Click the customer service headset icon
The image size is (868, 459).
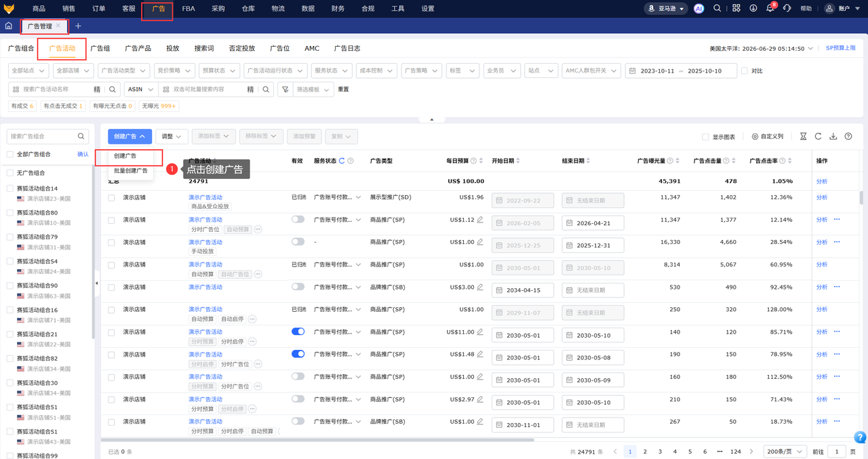click(787, 8)
